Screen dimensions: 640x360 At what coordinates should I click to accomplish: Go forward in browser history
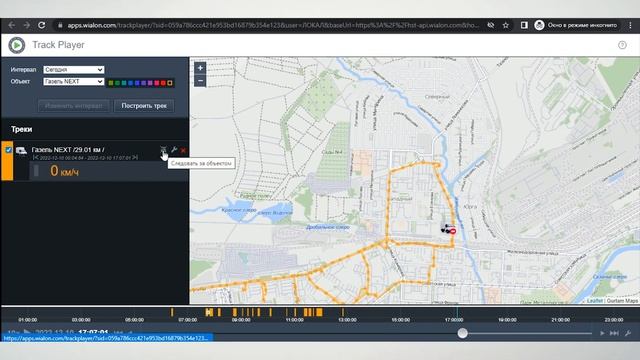tap(27, 25)
